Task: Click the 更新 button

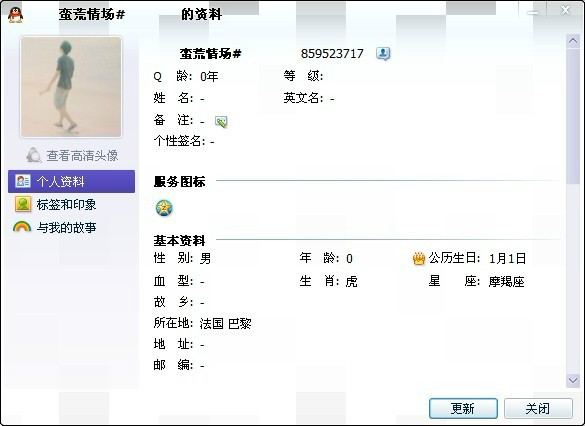Action: 463,408
